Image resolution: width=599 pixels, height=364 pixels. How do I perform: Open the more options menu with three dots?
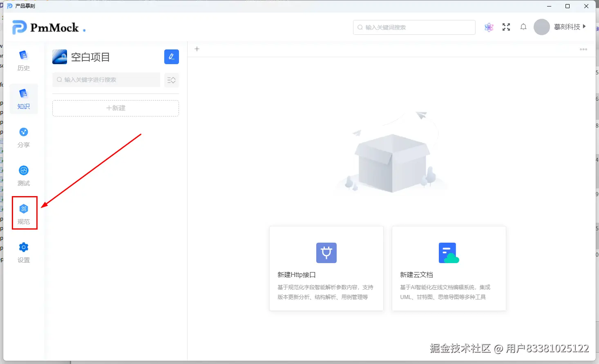pyautogui.click(x=583, y=49)
